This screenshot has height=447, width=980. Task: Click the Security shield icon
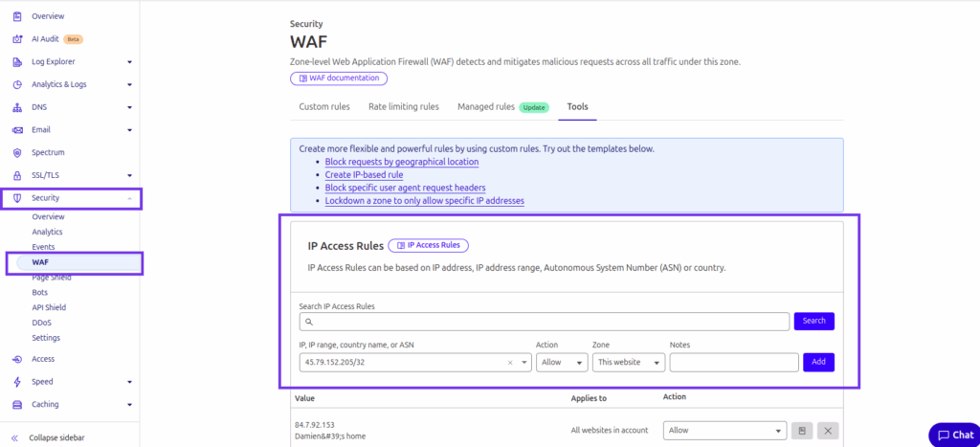coord(17,198)
